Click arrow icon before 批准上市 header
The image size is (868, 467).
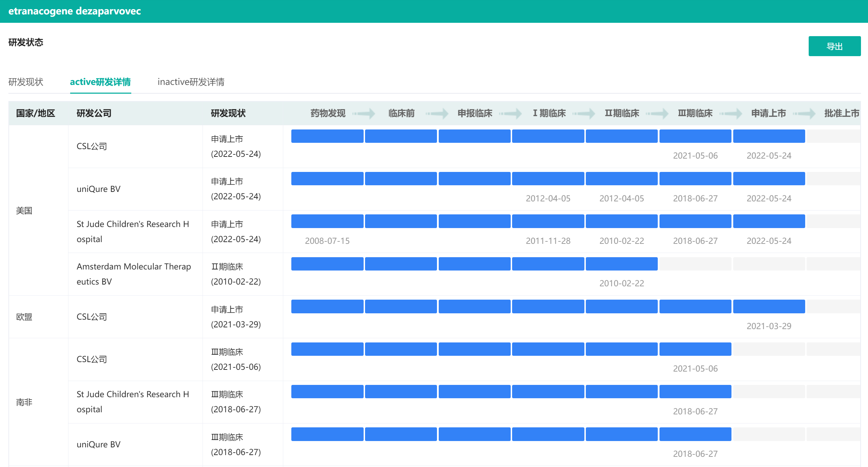click(804, 113)
